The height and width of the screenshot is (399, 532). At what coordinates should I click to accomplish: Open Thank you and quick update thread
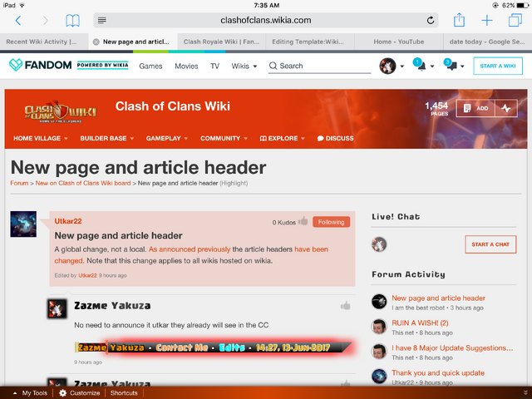(x=438, y=373)
